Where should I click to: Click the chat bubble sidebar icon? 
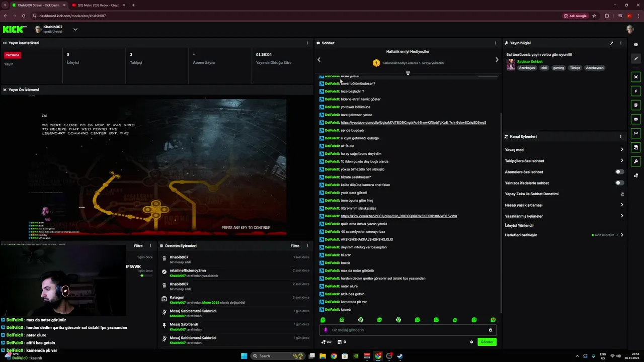(x=636, y=119)
